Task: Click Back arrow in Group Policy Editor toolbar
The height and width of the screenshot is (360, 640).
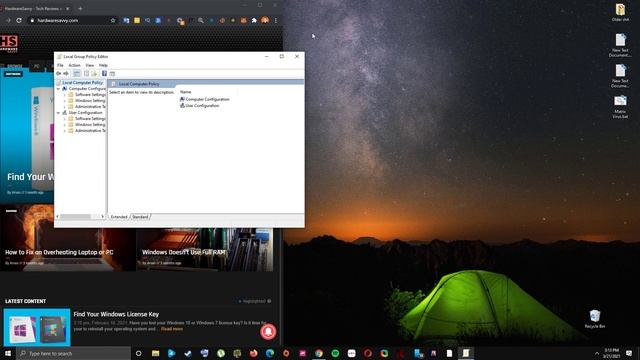Action: [x=58, y=73]
